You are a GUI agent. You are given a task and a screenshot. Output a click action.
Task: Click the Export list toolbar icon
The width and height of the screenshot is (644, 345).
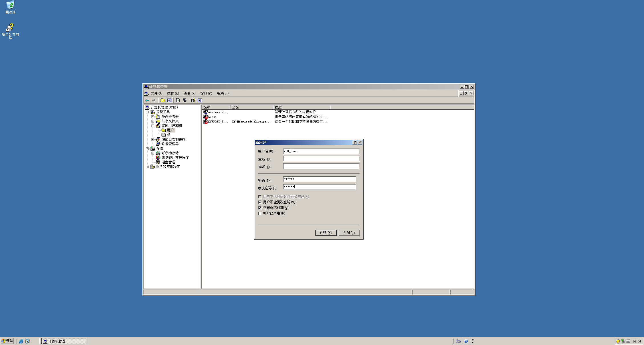click(185, 100)
